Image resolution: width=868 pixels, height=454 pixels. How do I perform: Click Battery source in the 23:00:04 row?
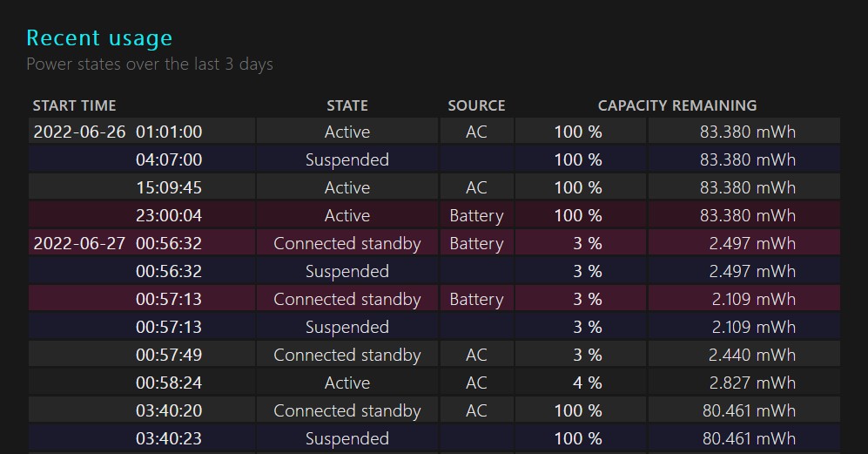(476, 215)
